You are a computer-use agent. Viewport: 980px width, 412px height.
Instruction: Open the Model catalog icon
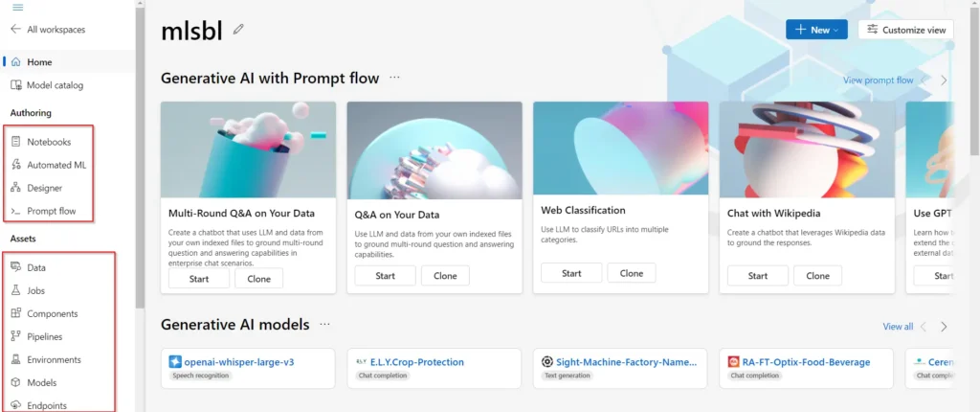(16, 85)
